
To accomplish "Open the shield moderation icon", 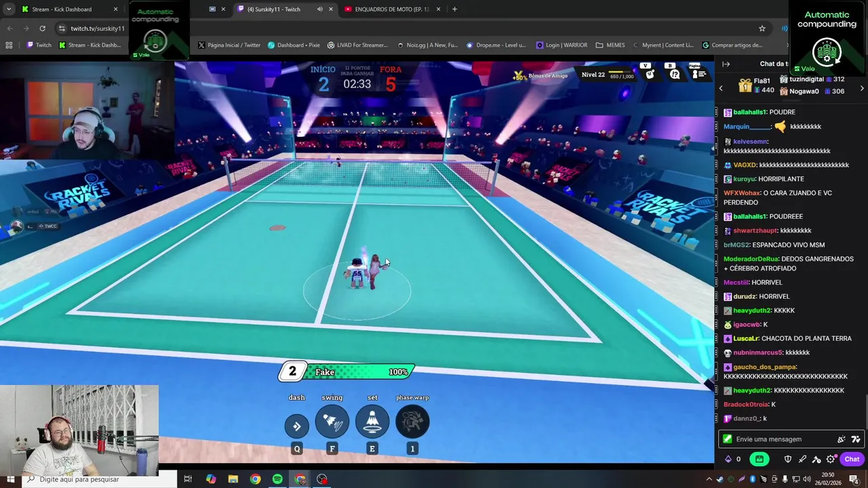I will [788, 460].
